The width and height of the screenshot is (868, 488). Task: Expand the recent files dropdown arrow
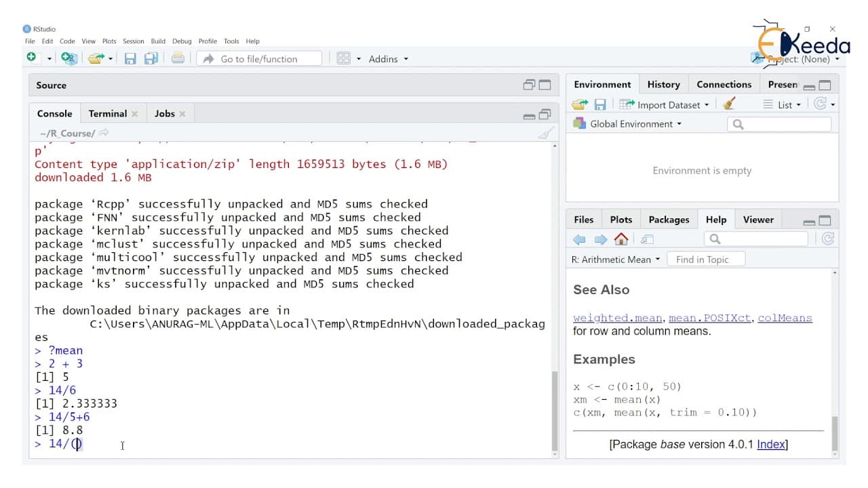[x=111, y=59]
